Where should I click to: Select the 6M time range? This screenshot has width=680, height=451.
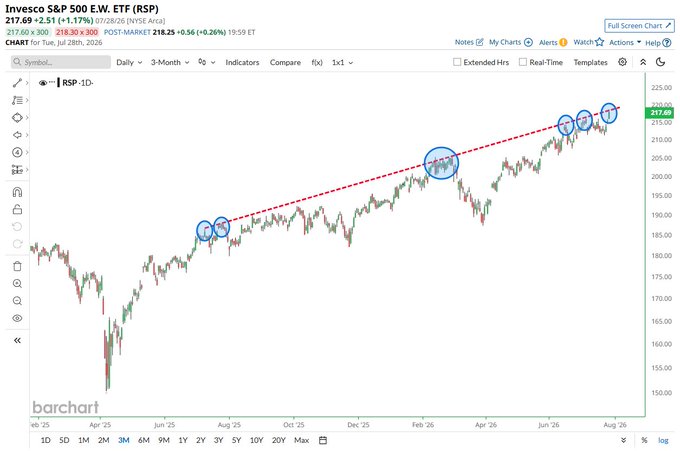click(x=144, y=440)
